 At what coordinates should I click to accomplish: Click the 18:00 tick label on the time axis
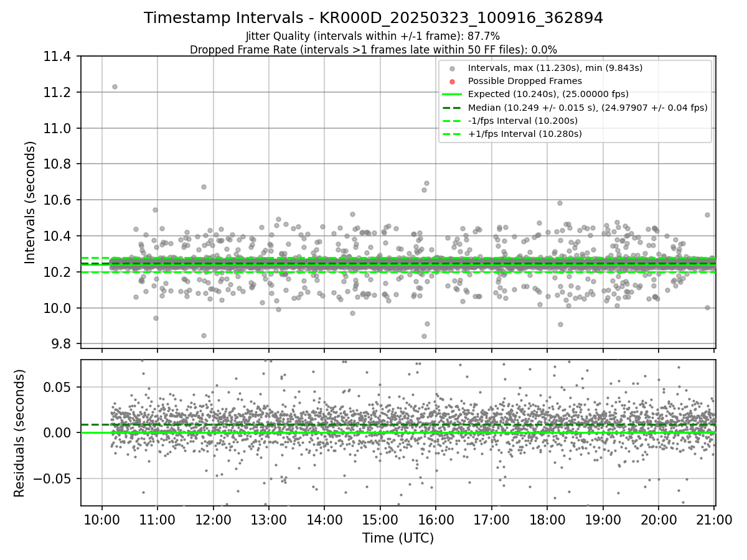point(548,520)
